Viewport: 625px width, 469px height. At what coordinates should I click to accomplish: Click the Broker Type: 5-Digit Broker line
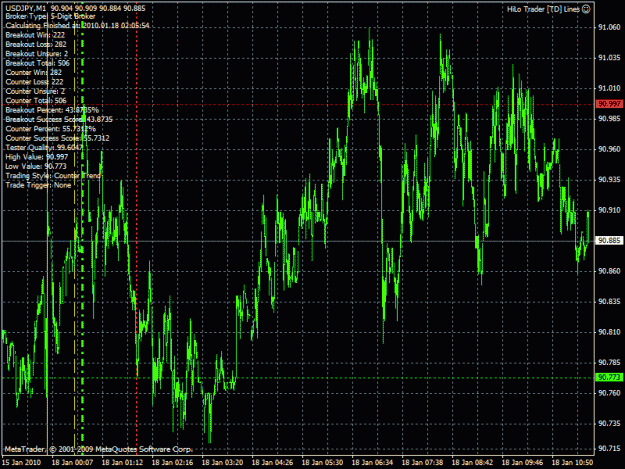(50, 16)
